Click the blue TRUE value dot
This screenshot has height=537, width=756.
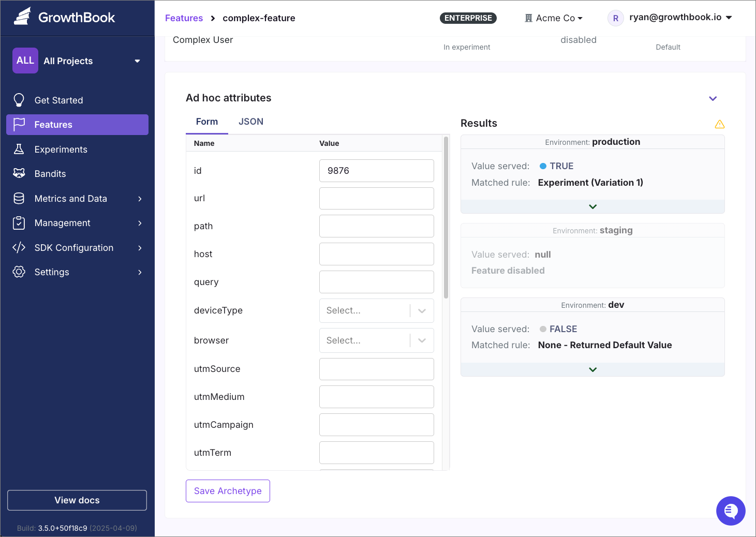(543, 166)
